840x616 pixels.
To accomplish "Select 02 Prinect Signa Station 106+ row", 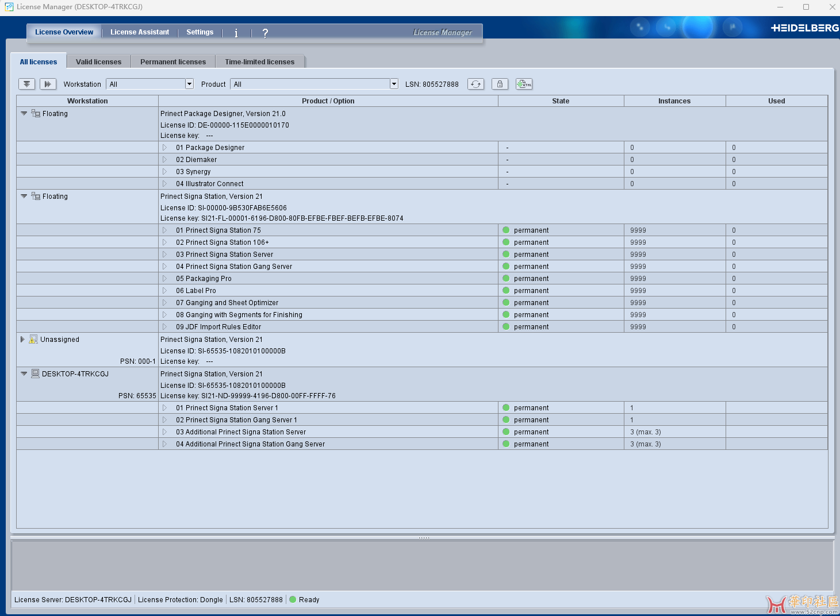I will 422,242.
